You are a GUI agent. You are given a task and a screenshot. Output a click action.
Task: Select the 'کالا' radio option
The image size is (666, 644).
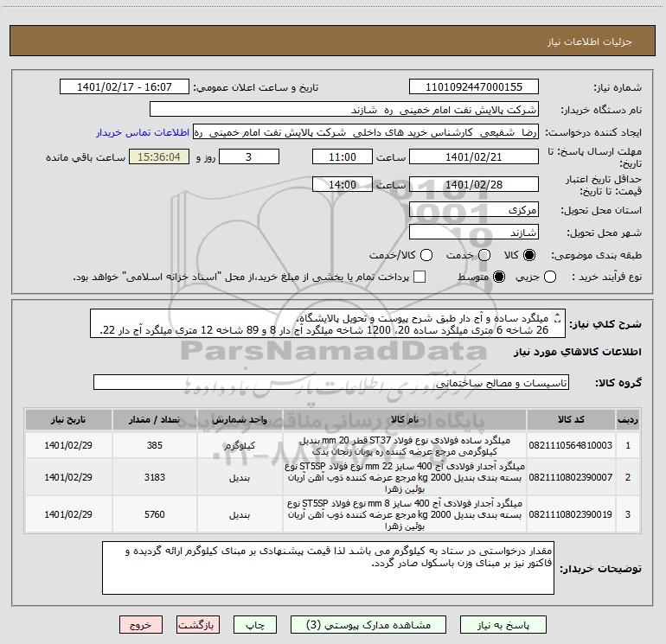(529, 256)
